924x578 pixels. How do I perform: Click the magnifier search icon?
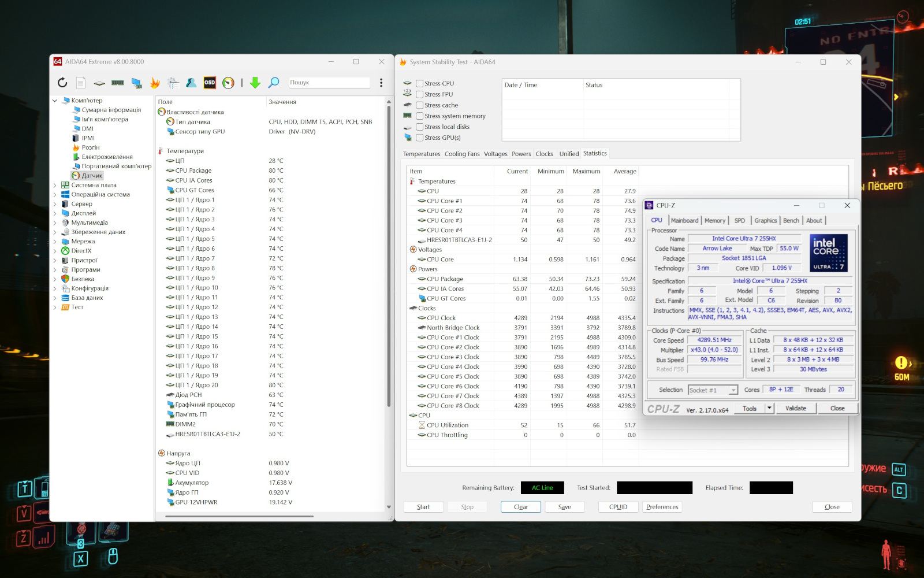[x=274, y=83]
